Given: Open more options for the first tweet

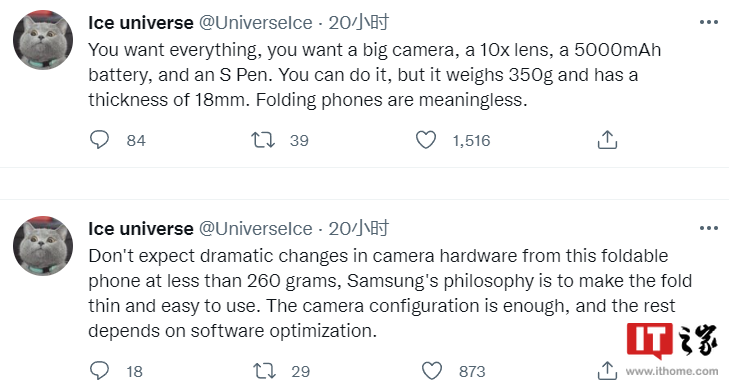Looking at the screenshot, I should pos(709,22).
